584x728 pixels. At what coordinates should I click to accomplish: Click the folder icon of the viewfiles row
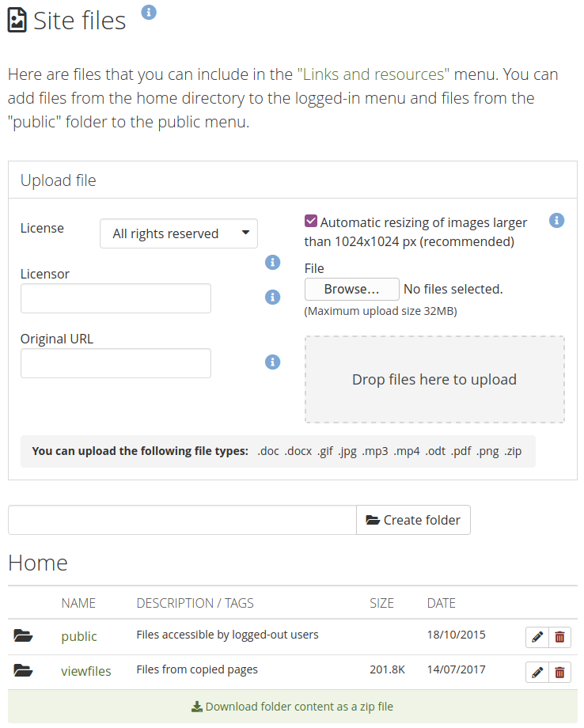point(24,671)
